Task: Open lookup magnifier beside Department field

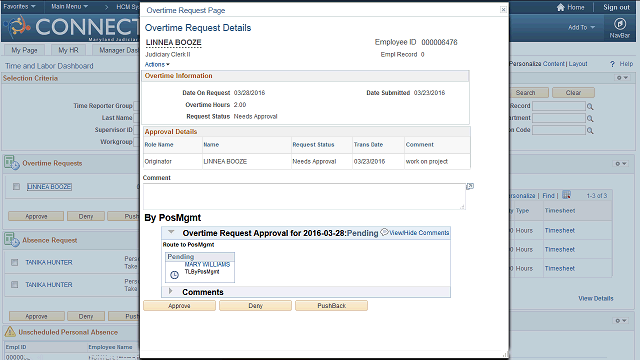Action: coord(590,118)
